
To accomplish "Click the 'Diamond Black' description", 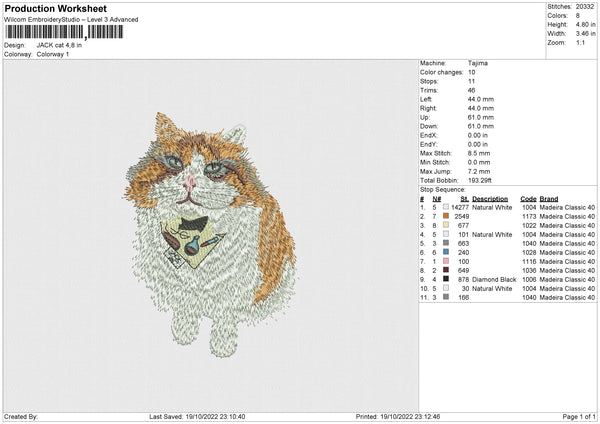I will pos(494,279).
